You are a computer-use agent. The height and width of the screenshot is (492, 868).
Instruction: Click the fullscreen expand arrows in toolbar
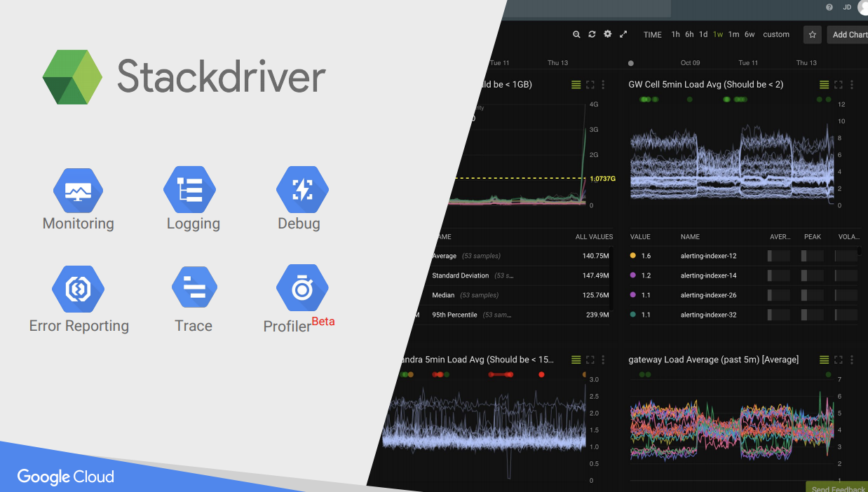[623, 34]
